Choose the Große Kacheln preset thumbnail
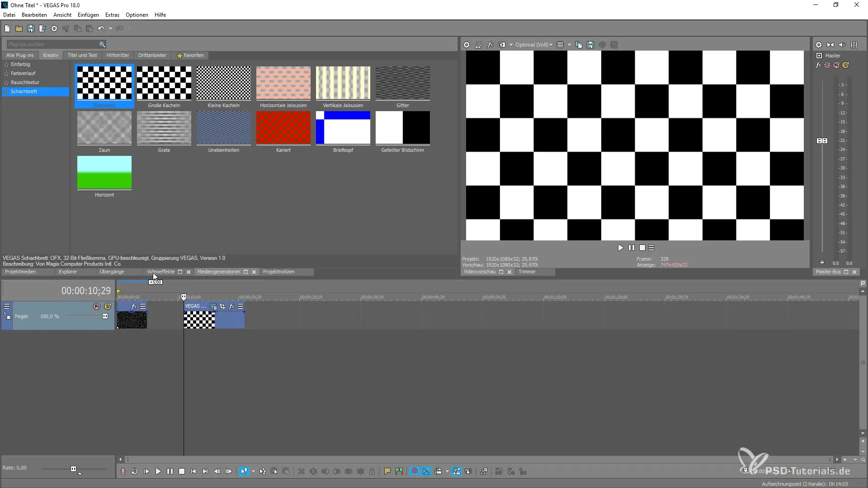This screenshot has width=868, height=488. coord(164,83)
